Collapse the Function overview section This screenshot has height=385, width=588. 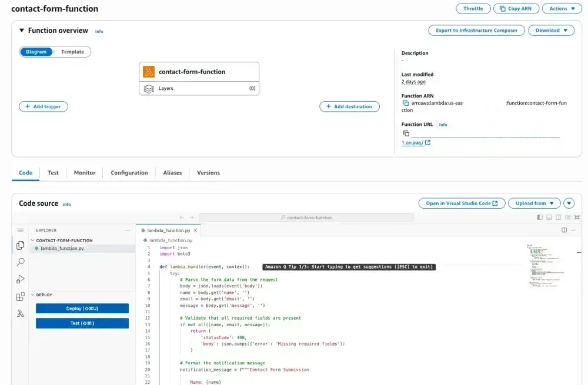pos(22,31)
